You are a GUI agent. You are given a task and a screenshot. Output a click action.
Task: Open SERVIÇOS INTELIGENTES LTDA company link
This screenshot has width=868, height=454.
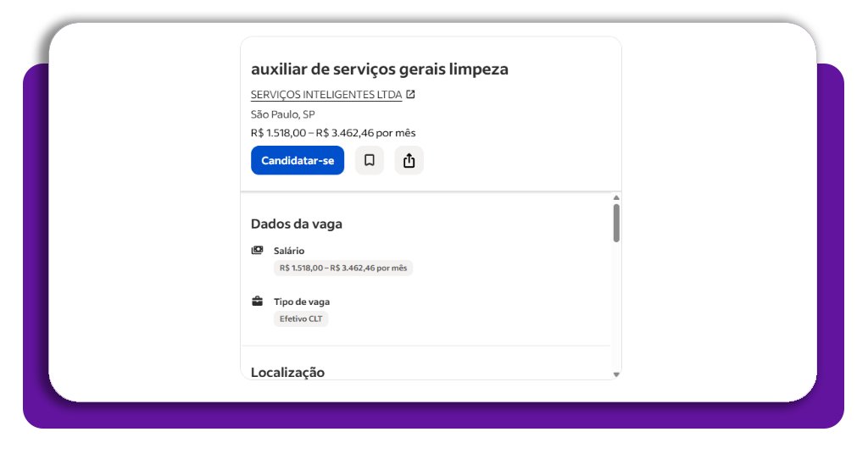pos(326,95)
